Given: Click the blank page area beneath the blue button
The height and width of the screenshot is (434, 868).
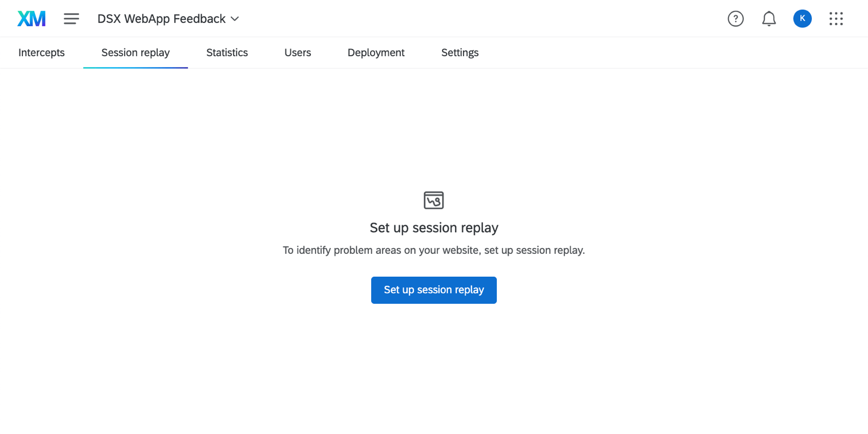Looking at the screenshot, I should [x=434, y=368].
